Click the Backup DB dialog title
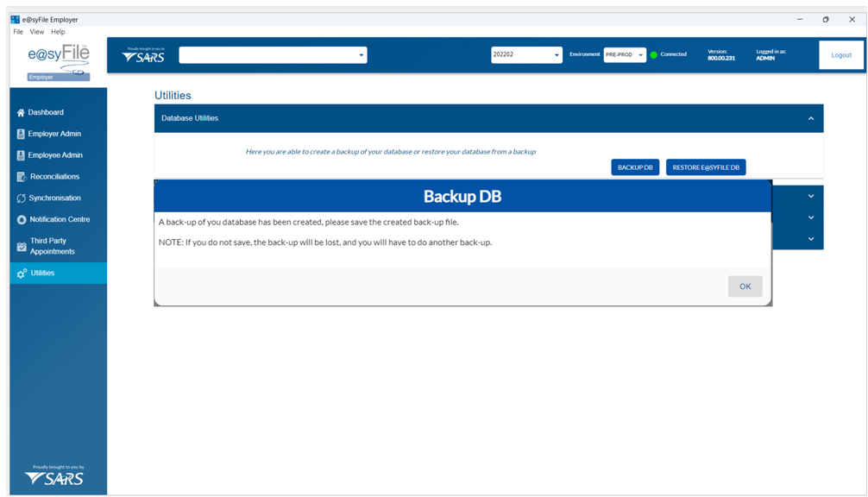This screenshot has width=868, height=497. (x=462, y=197)
